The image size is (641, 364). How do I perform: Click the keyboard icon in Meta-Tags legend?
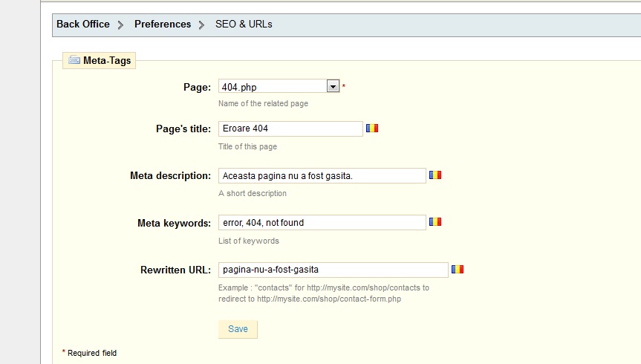tap(74, 61)
